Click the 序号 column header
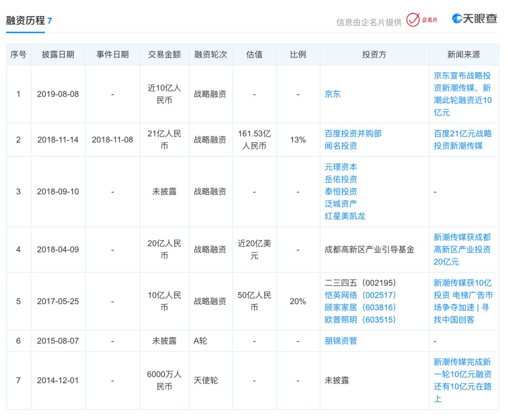This screenshot has width=508, height=420. [18, 55]
